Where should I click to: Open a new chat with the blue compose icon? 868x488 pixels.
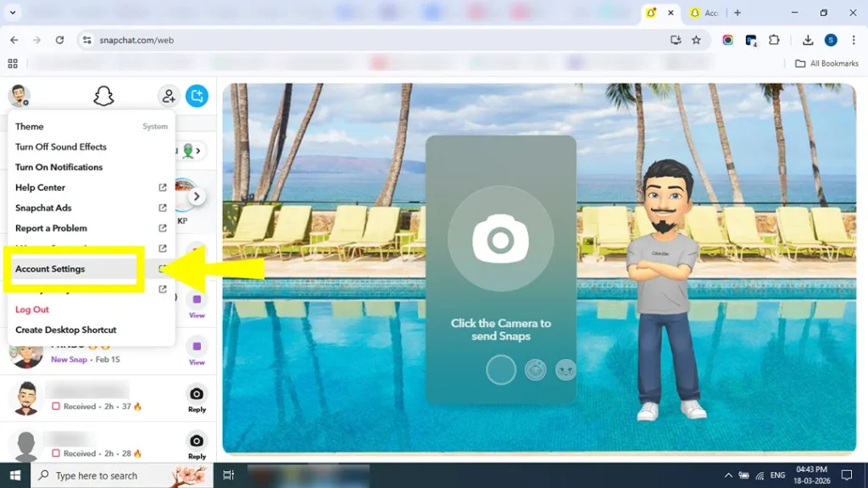197,96
